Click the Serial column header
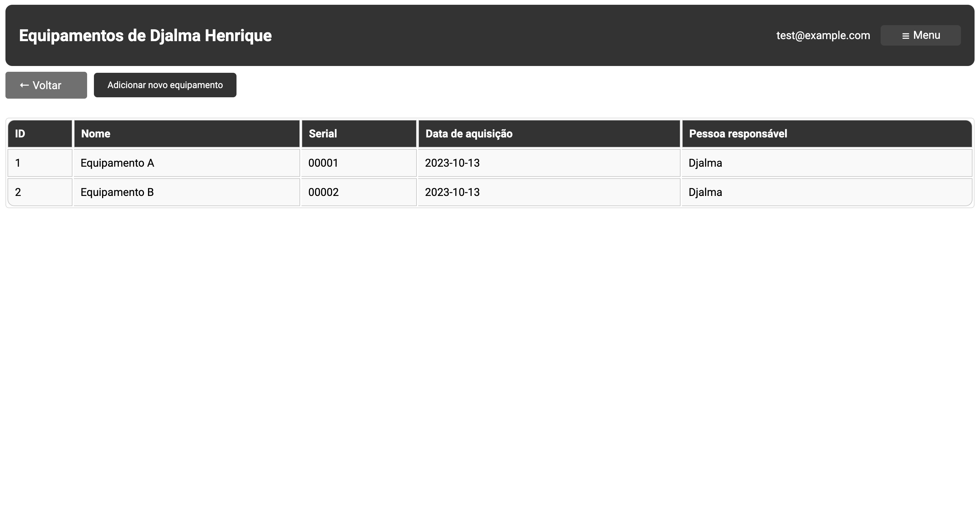Screen dimensions: 980x532 pyautogui.click(x=322, y=133)
